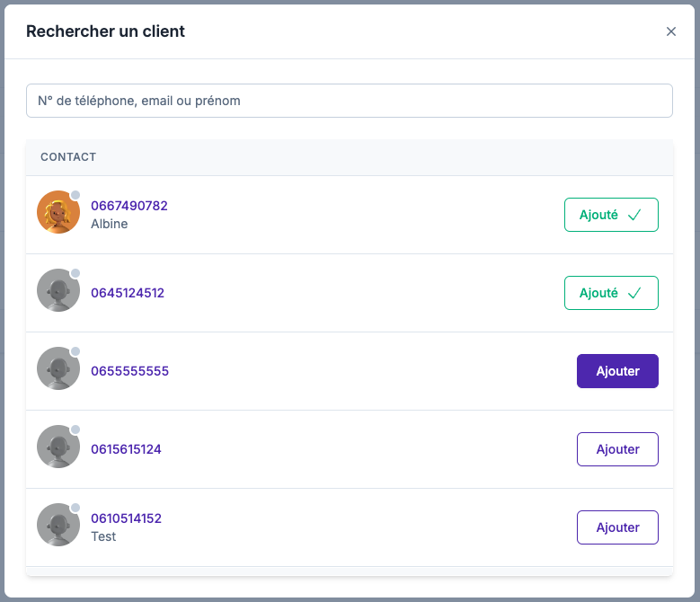Close the Rechercher un client dialog
700x602 pixels.
pos(670,31)
